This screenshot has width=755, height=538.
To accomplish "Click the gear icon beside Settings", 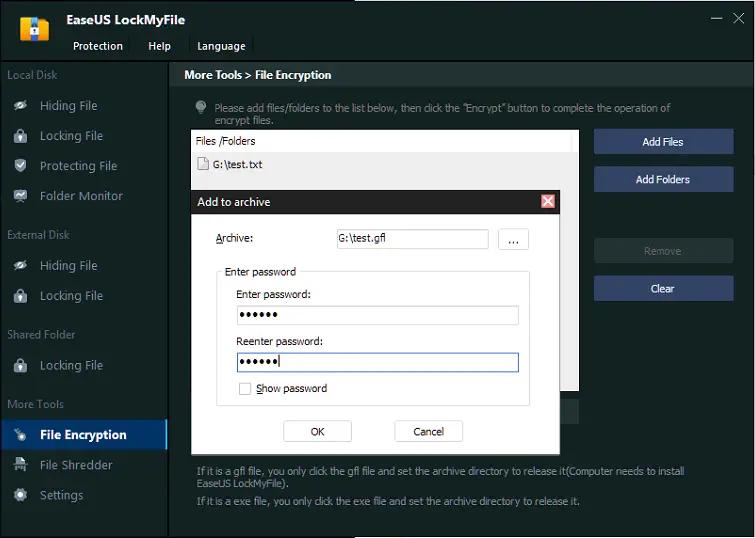I will coord(20,495).
